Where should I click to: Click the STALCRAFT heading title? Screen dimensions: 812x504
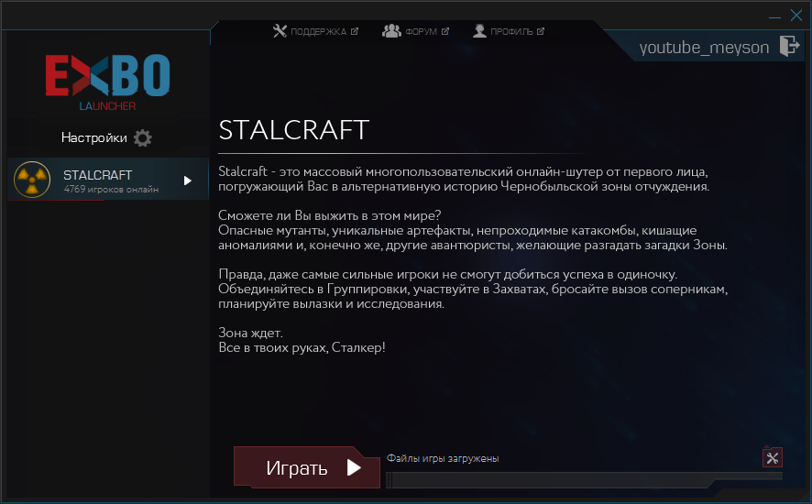[293, 129]
